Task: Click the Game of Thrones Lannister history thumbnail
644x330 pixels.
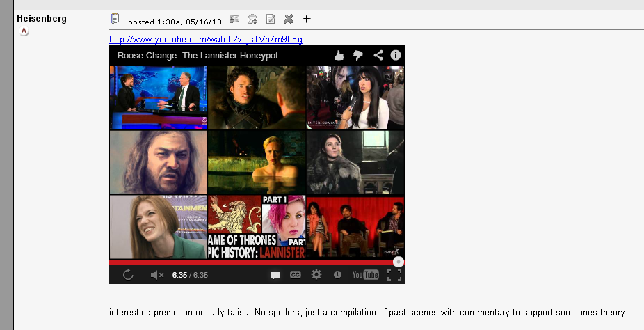Action: click(257, 227)
